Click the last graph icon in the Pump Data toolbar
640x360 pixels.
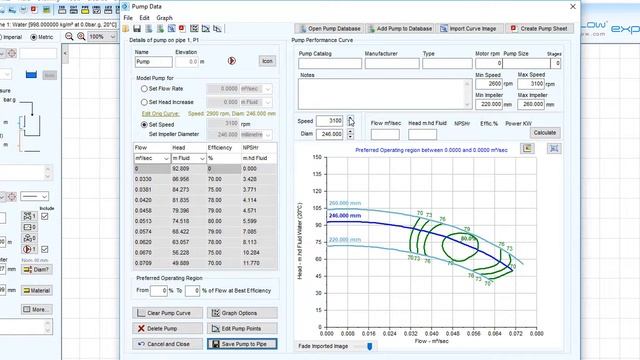[218, 29]
